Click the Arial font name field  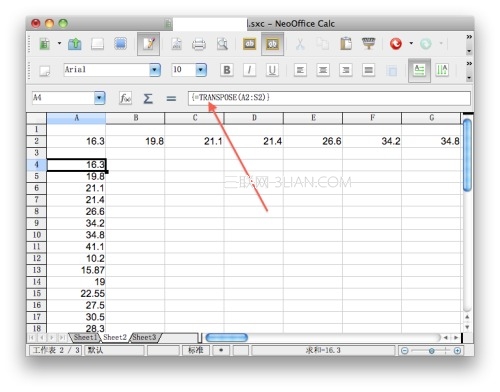point(107,70)
